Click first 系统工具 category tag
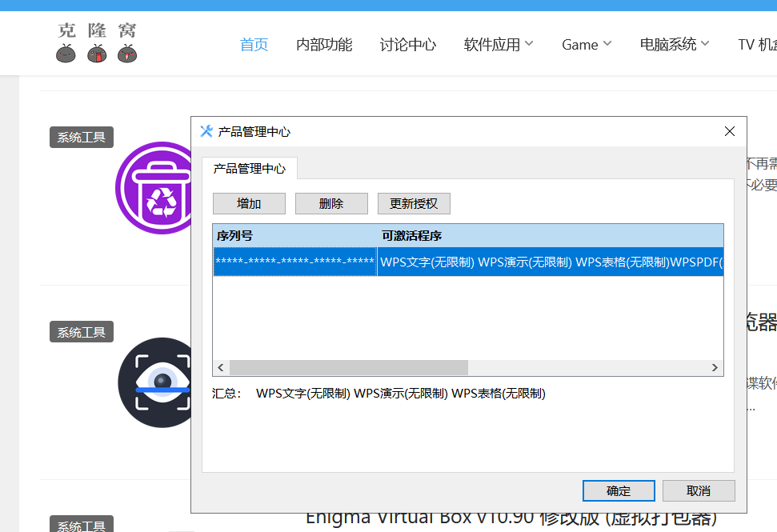The height and width of the screenshot is (532, 777). (x=82, y=138)
